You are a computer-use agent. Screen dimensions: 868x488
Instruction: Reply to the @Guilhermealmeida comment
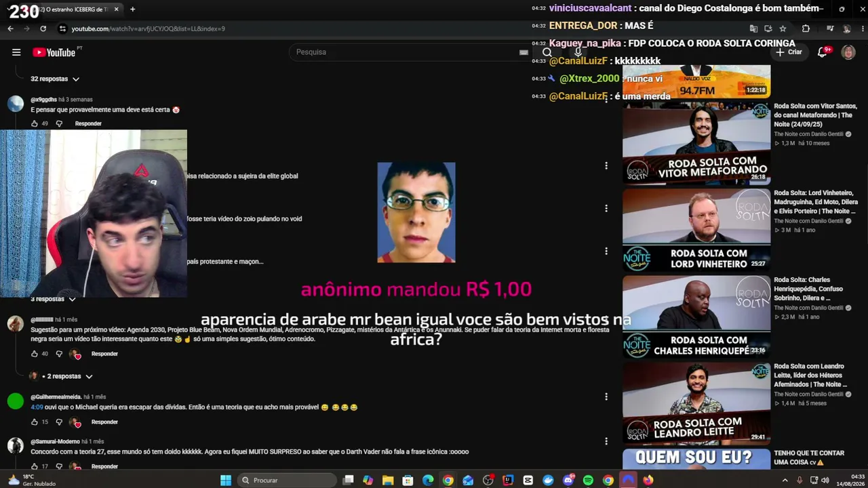click(x=104, y=422)
